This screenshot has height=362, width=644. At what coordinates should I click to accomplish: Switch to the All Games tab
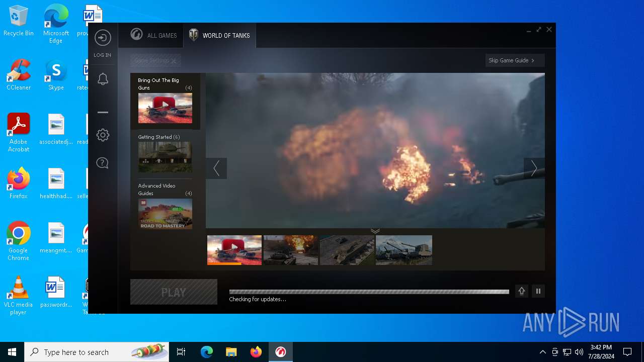pyautogui.click(x=153, y=35)
